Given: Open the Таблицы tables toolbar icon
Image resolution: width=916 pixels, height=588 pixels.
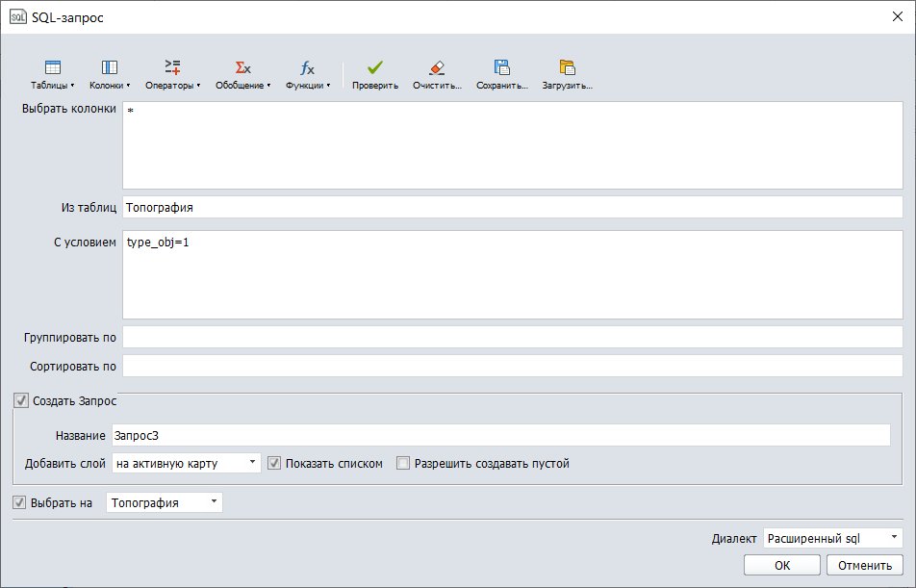Looking at the screenshot, I should (x=53, y=68).
